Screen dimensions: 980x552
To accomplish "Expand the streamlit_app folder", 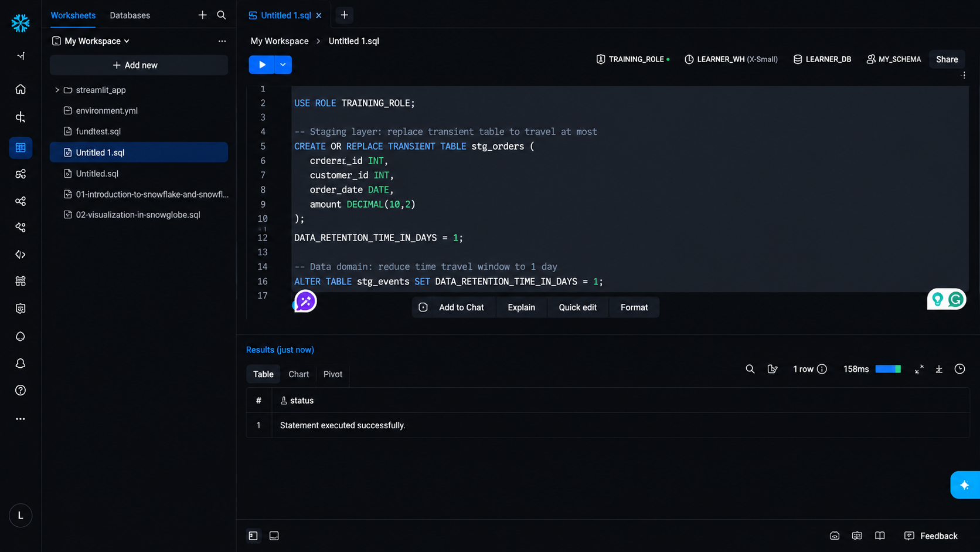I will click(57, 90).
